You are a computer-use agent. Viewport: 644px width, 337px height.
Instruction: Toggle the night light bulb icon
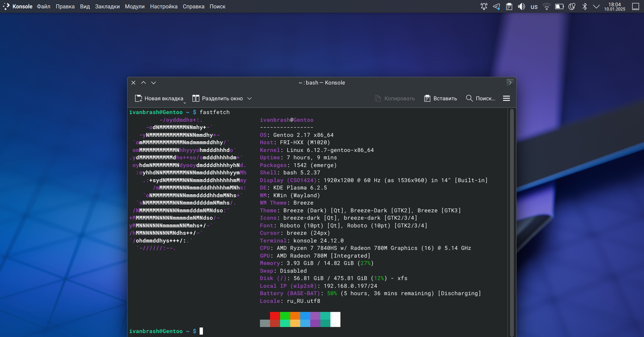tap(572, 6)
